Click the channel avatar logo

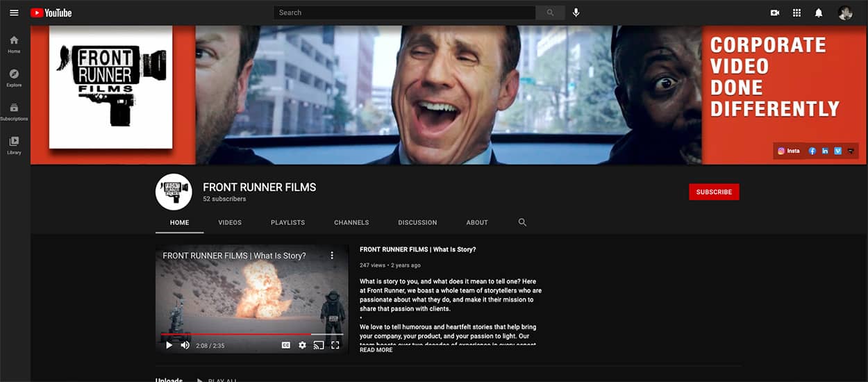click(174, 192)
